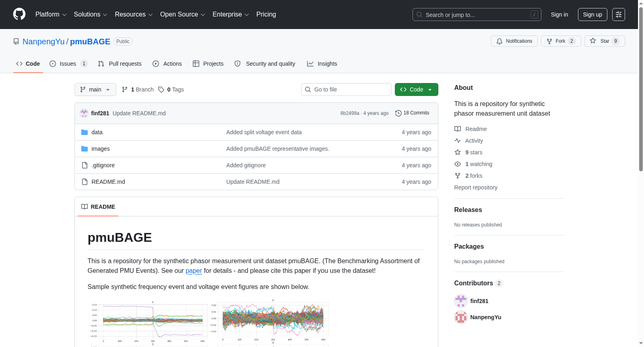The image size is (644, 347).
Task: Open finf281 commit author link
Action: [100, 113]
